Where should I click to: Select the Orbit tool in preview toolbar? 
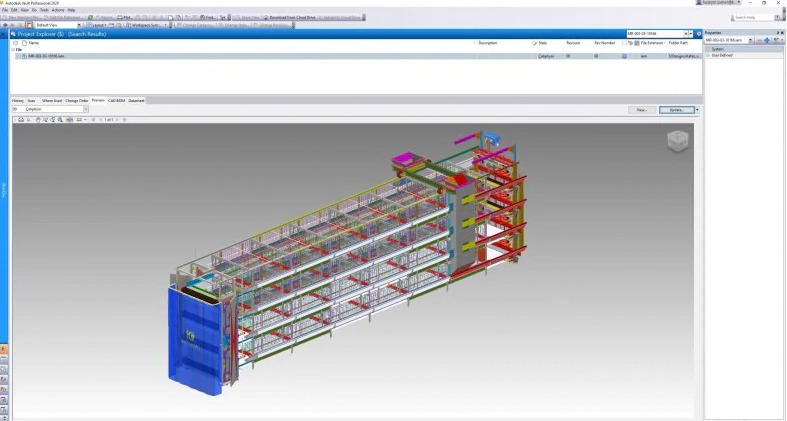click(x=53, y=120)
